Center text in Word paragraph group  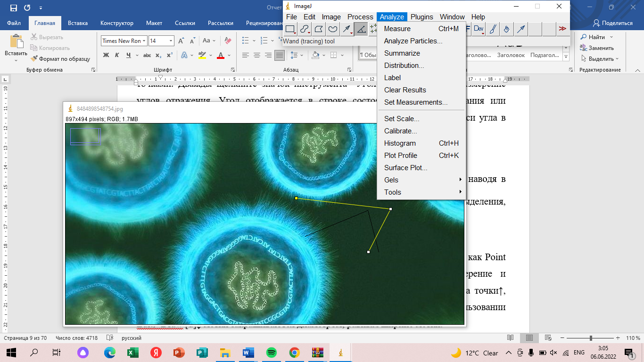(x=257, y=55)
